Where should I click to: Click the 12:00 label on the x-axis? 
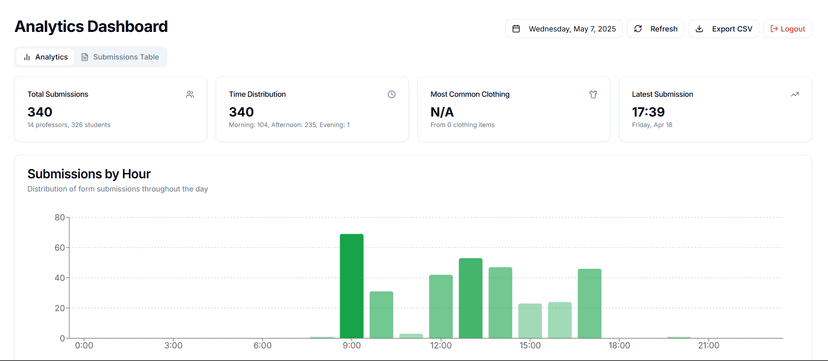(x=441, y=346)
